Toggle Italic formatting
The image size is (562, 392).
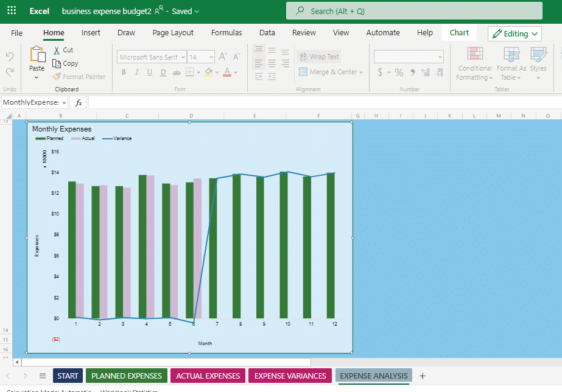point(136,72)
